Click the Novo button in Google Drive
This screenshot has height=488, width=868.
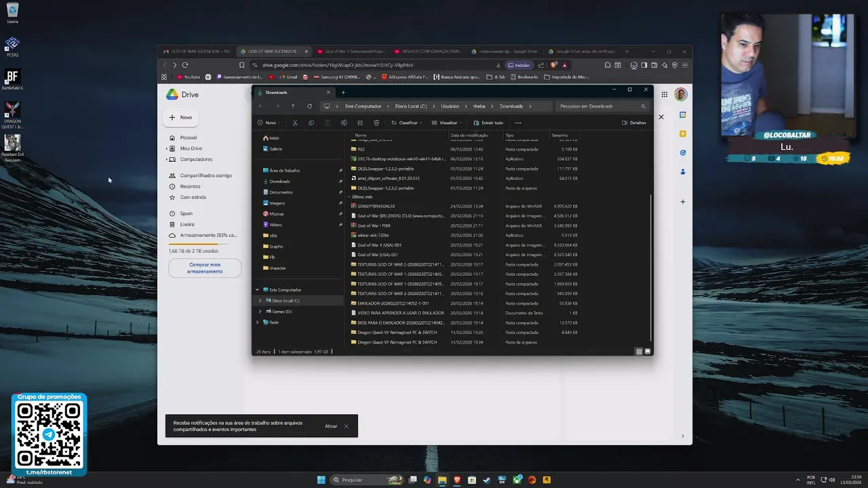click(x=180, y=117)
